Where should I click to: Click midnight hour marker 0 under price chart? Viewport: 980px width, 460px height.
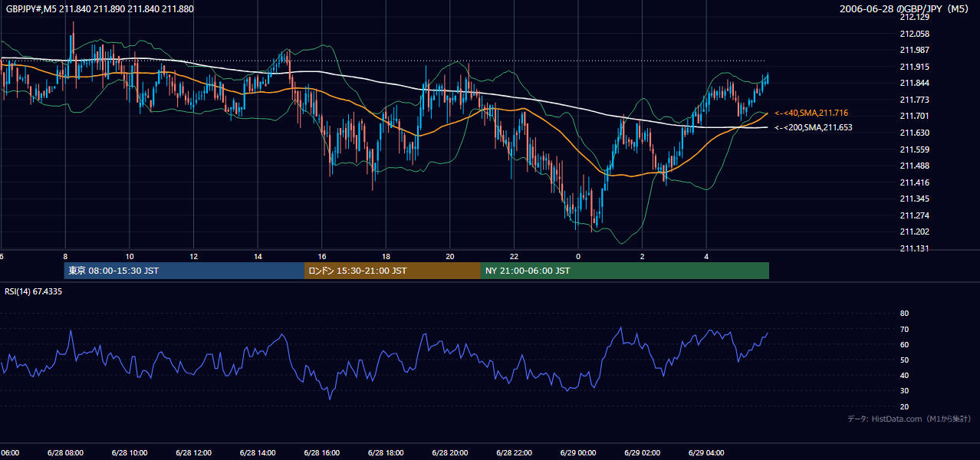point(578,256)
